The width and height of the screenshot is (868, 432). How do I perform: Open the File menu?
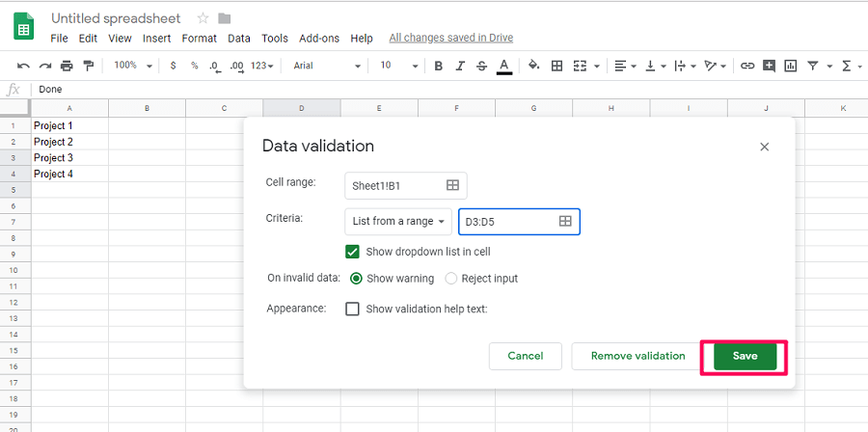click(x=59, y=39)
